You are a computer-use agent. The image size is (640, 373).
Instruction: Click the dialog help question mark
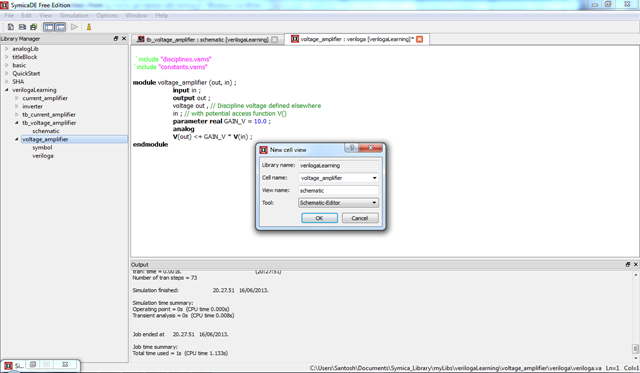click(x=351, y=148)
